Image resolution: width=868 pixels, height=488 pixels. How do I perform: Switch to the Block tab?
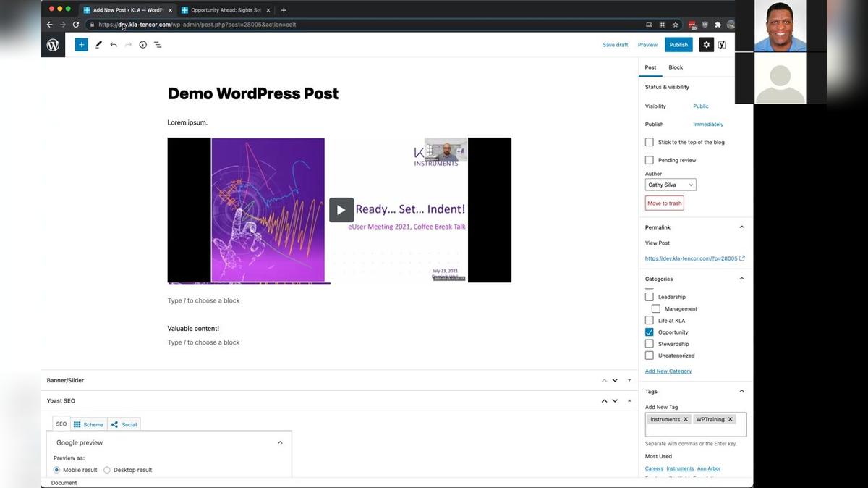point(676,67)
